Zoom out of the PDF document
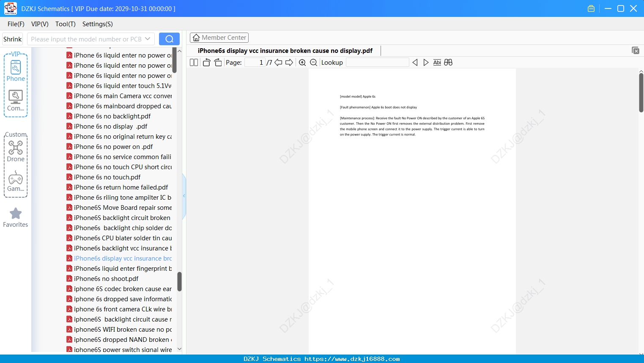 pos(313,63)
